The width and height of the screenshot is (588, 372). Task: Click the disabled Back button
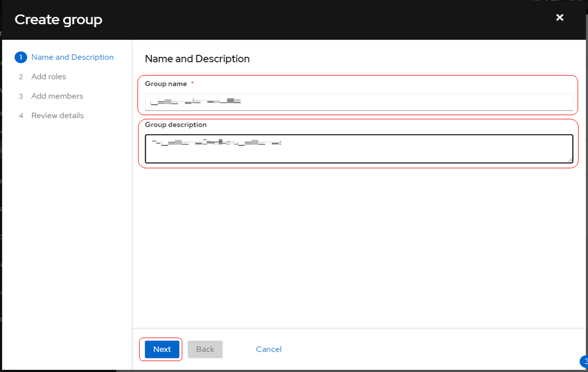(x=205, y=349)
